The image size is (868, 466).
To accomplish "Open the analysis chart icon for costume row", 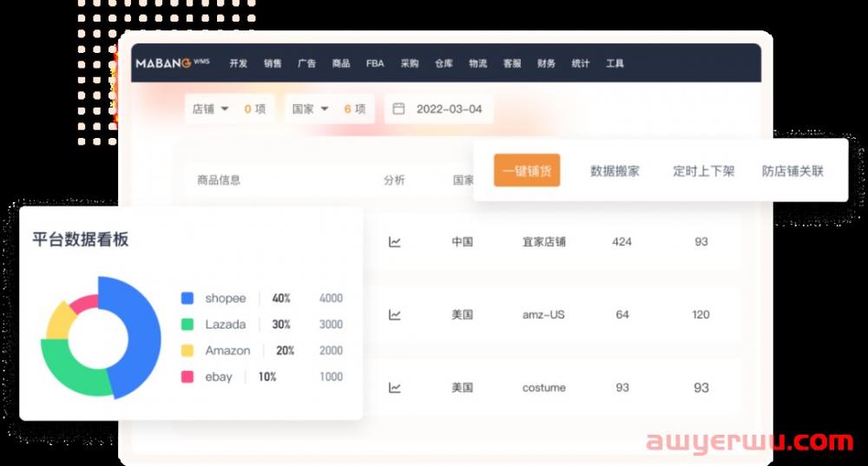I will [395, 388].
